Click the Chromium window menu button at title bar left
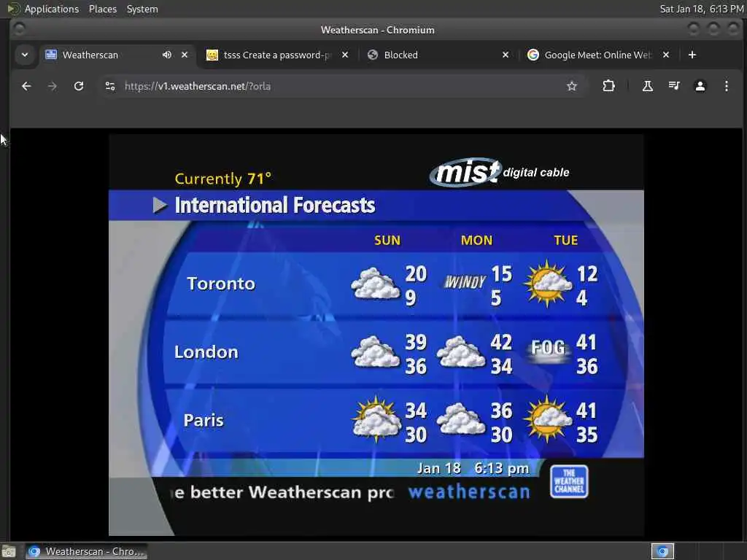The height and width of the screenshot is (560, 747). pyautogui.click(x=19, y=29)
